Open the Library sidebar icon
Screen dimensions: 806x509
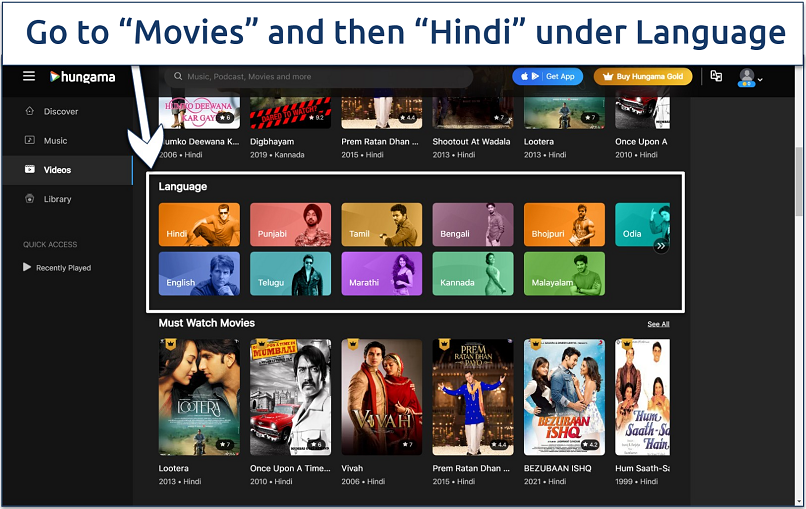point(30,198)
